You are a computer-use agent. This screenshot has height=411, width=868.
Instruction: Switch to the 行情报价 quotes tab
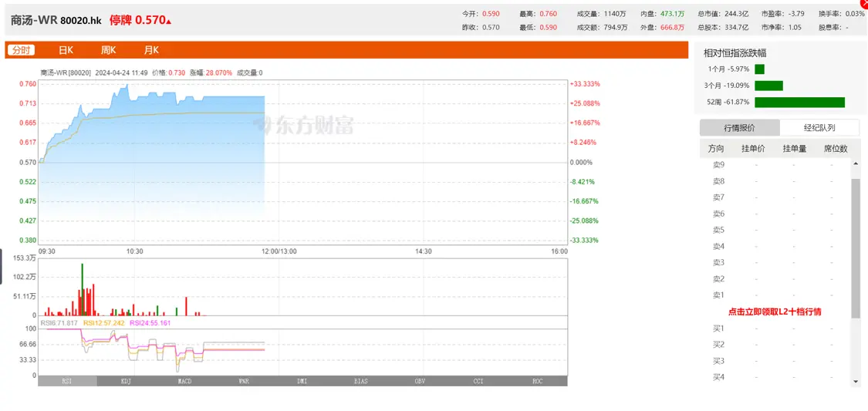pos(740,128)
